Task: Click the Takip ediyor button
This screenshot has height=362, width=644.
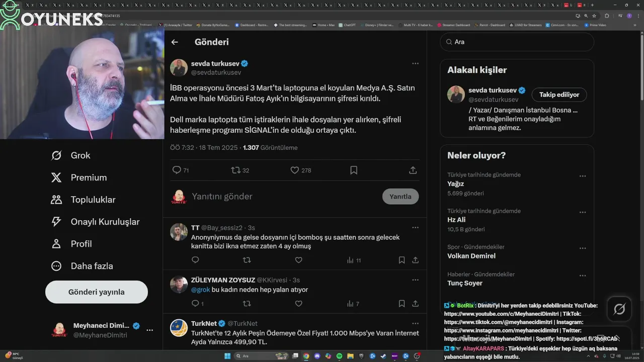Action: [x=559, y=95]
